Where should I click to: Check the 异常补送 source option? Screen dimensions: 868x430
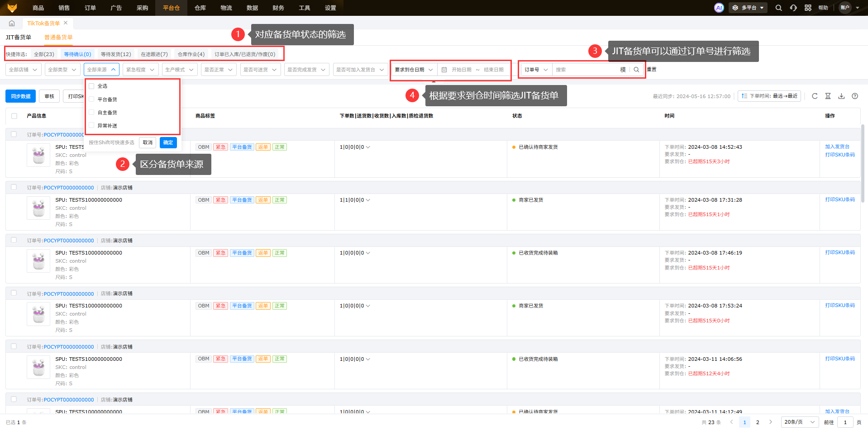92,126
